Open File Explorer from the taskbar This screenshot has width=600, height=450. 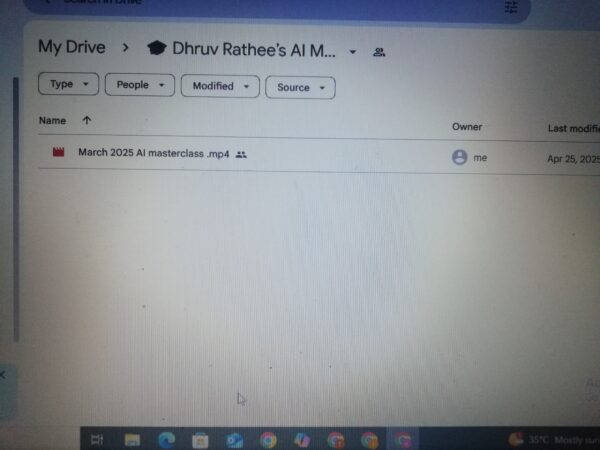point(132,440)
